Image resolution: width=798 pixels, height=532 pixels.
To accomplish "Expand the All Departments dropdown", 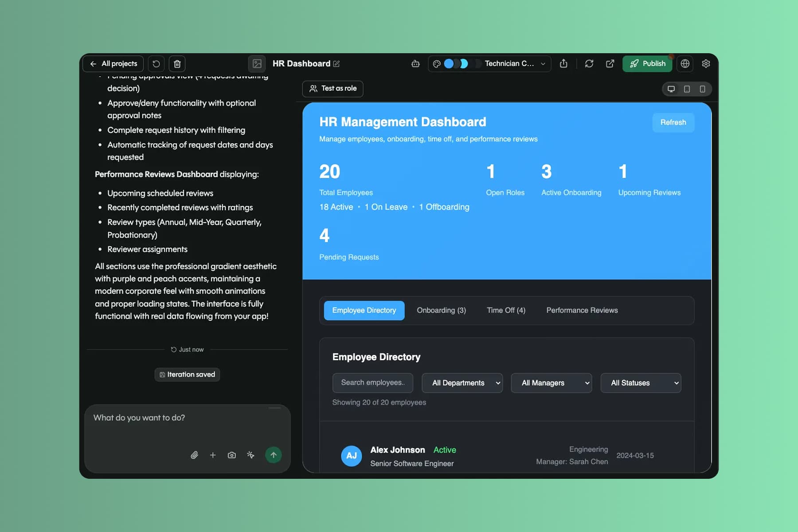I will pos(462,383).
